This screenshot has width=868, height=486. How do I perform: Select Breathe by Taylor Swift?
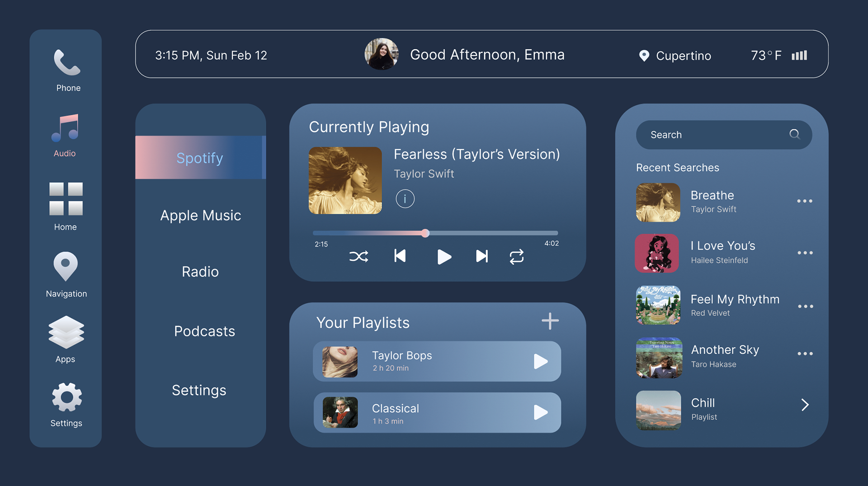tap(724, 202)
